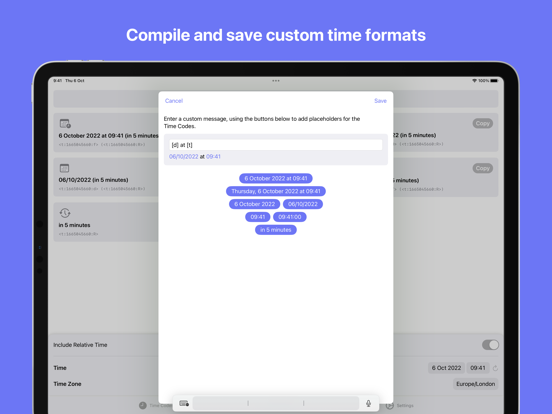The width and height of the screenshot is (552, 414).
Task: Edit the custom message field containing [d] at [t]
Action: pyautogui.click(x=276, y=145)
